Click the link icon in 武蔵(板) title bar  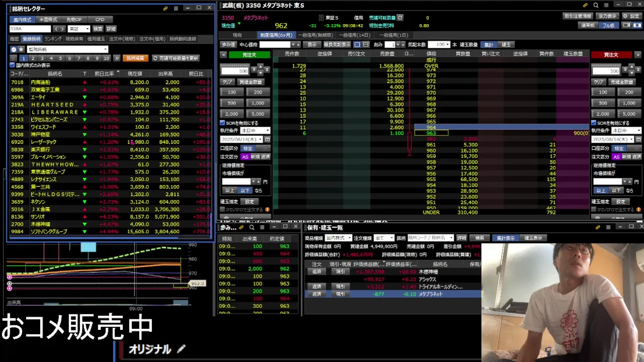click(585, 5)
